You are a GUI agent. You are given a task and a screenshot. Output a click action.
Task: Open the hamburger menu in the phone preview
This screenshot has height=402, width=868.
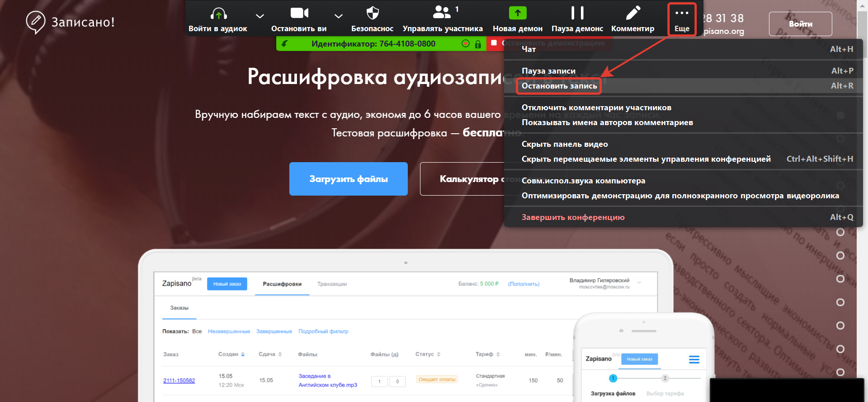tap(694, 360)
